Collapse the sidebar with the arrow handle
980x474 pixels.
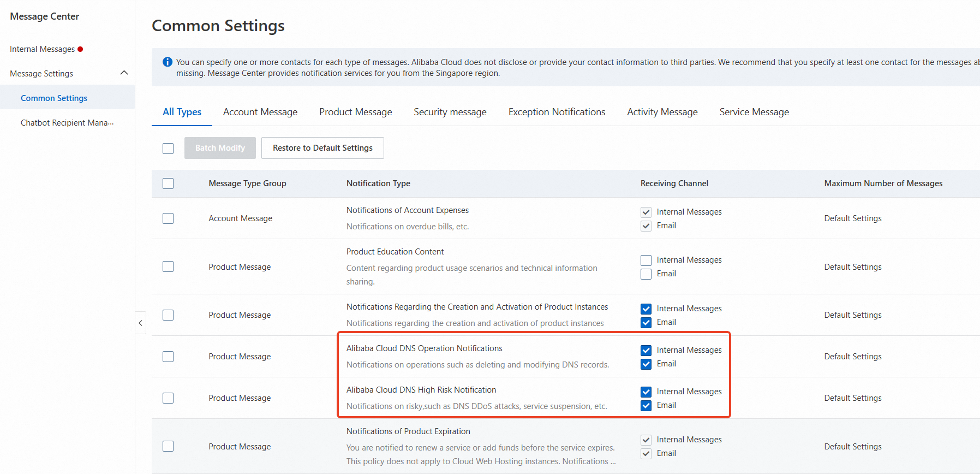140,323
